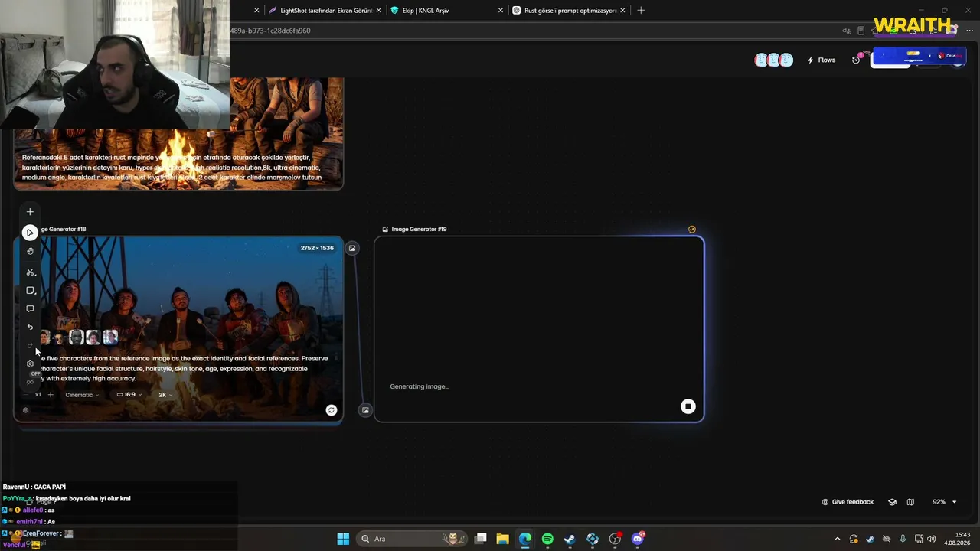Image resolution: width=980 pixels, height=551 pixels.
Task: Choose the scissors cut tool
Action: click(x=30, y=272)
